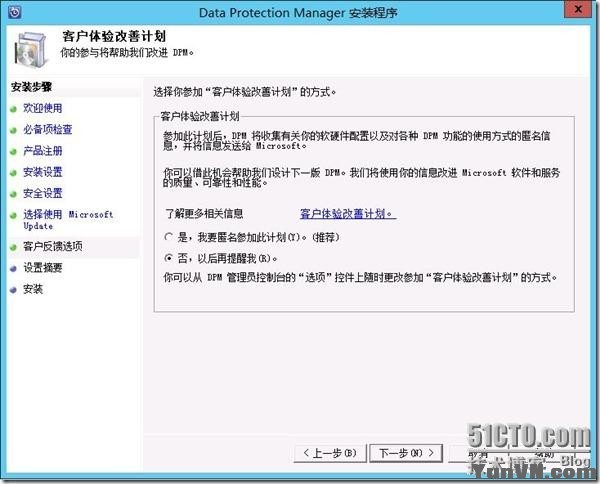Click 欢迎使用 step in sidebar

click(x=42, y=108)
